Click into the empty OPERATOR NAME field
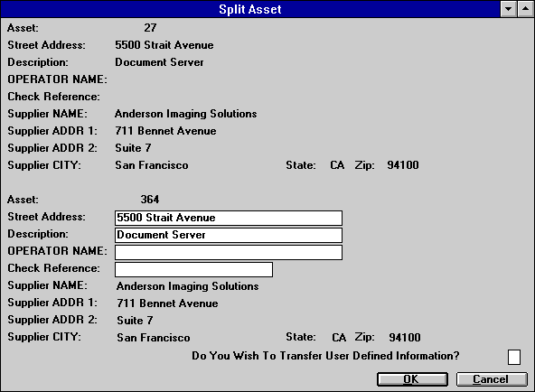 (x=229, y=252)
